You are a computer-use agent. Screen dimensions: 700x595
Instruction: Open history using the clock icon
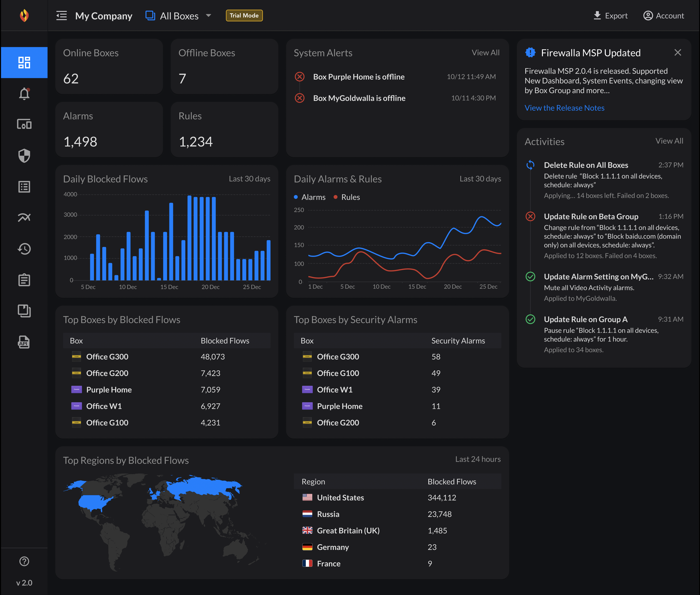24,249
